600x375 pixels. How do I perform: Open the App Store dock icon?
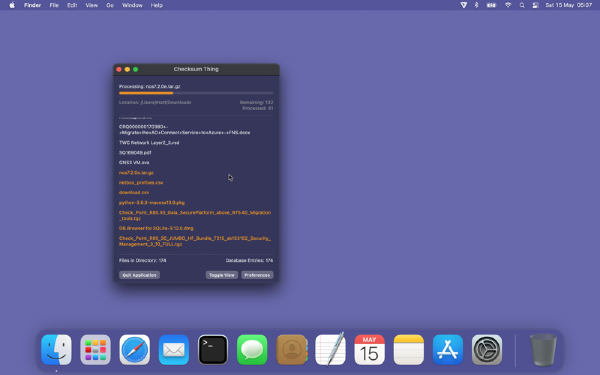pos(448,350)
